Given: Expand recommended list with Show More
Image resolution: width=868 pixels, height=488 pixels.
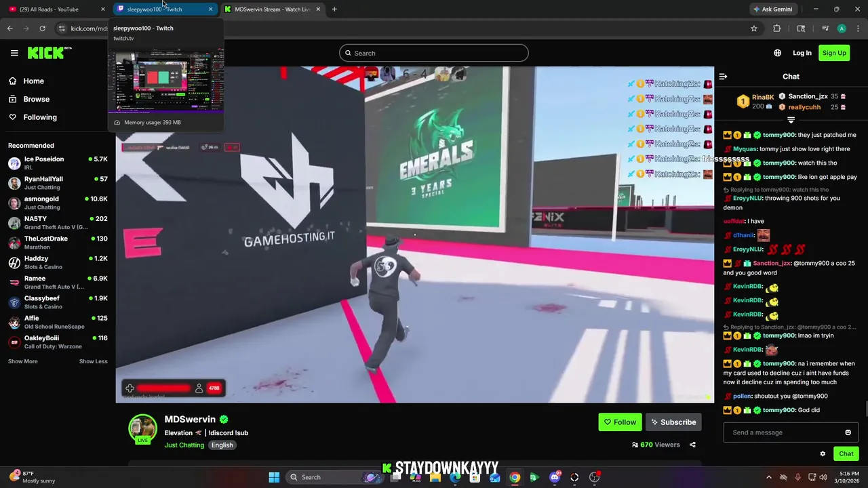Looking at the screenshot, I should point(22,361).
